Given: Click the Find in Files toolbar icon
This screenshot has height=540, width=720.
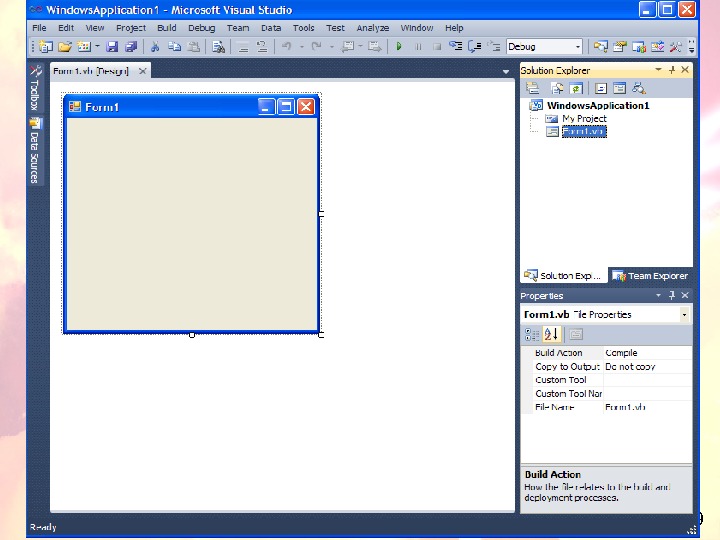Looking at the screenshot, I should pyautogui.click(x=219, y=46).
